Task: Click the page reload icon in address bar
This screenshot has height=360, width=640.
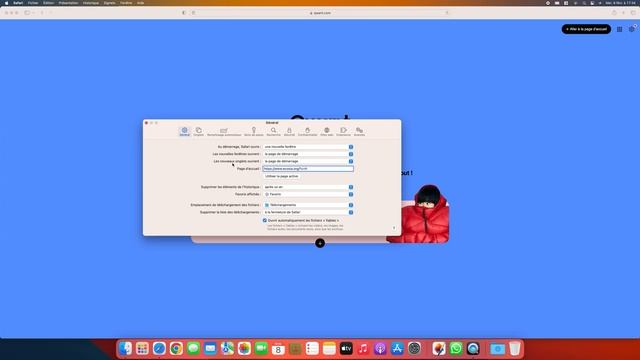Action: tap(447, 13)
